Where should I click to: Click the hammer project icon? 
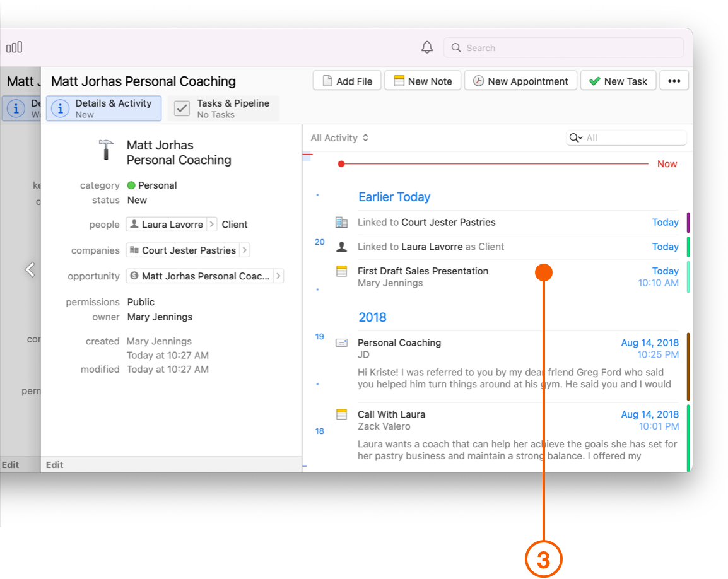pyautogui.click(x=106, y=150)
